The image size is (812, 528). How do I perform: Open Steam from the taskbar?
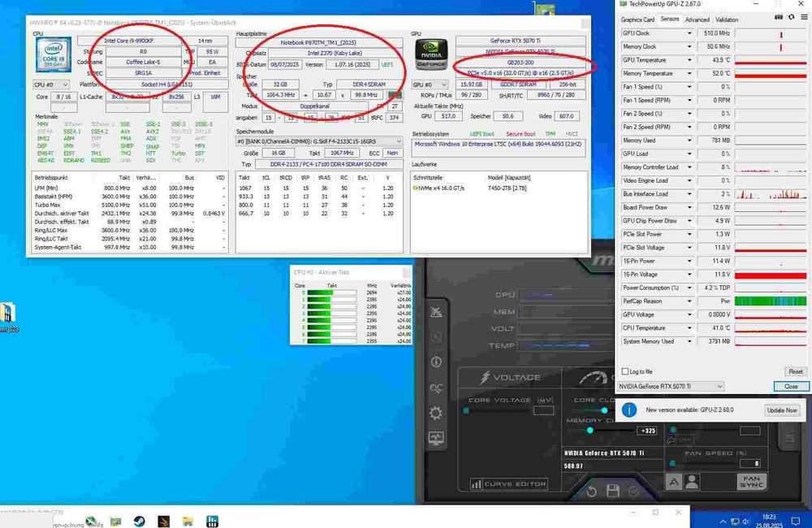[x=140, y=522]
